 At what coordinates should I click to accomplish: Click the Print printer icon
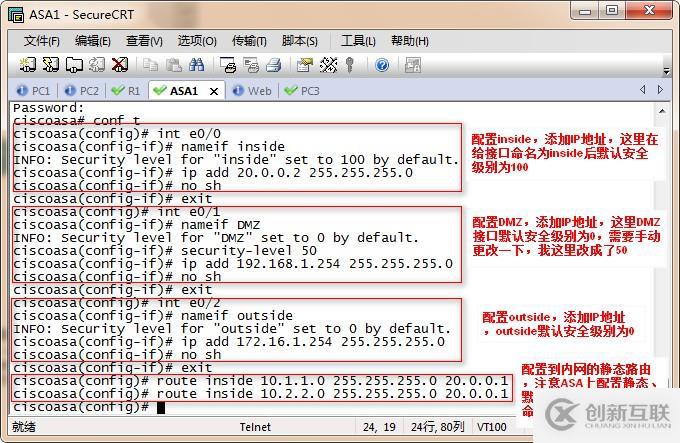tap(274, 65)
